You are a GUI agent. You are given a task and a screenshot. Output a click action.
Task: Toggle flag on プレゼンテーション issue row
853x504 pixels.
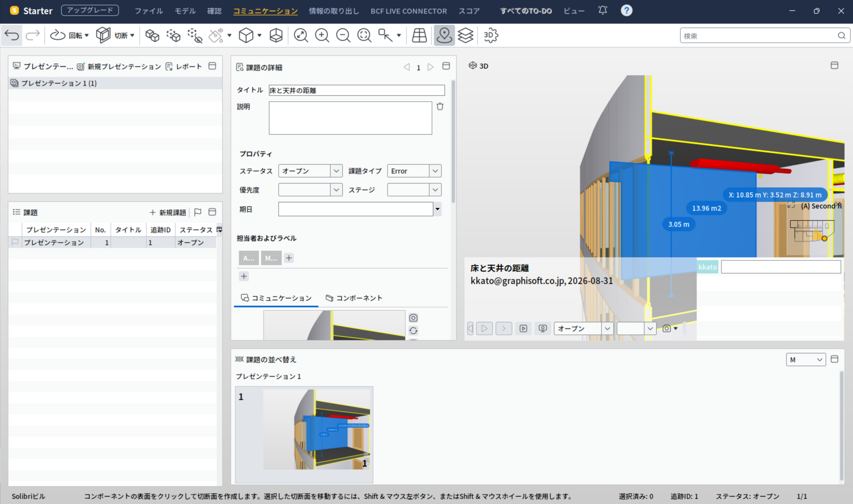[x=15, y=242]
